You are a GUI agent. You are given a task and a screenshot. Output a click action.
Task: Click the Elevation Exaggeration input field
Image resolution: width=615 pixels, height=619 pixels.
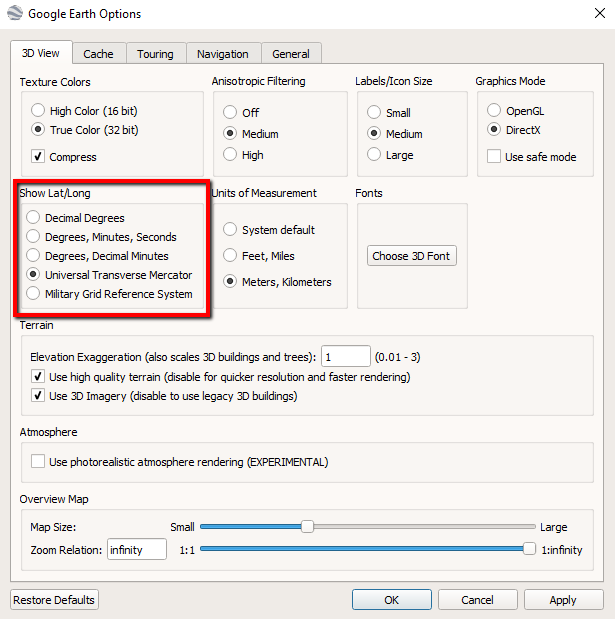pyautogui.click(x=346, y=356)
